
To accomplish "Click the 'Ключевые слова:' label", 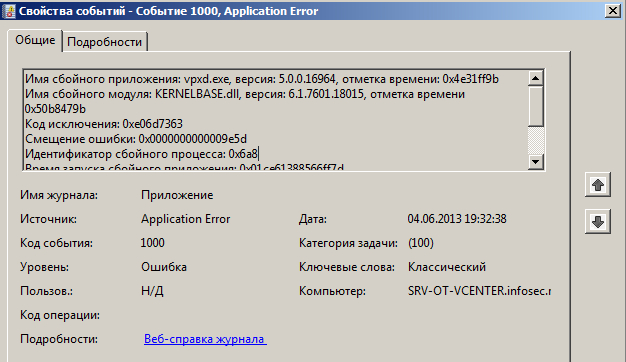I will pyautogui.click(x=347, y=267).
